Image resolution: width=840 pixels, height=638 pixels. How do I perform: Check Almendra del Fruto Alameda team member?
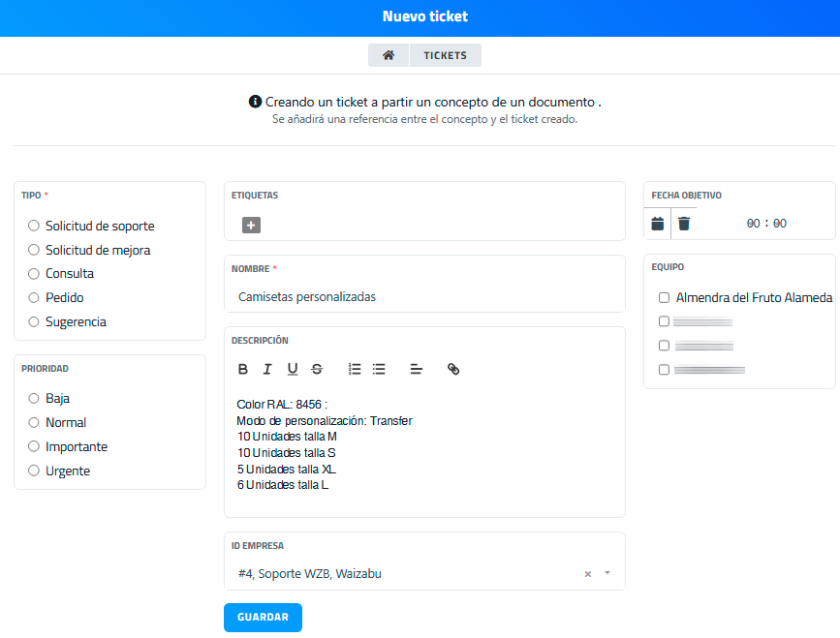[664, 297]
